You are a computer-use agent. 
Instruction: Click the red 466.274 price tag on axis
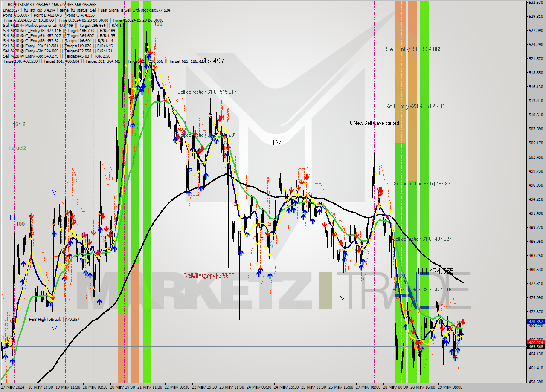pos(536,343)
